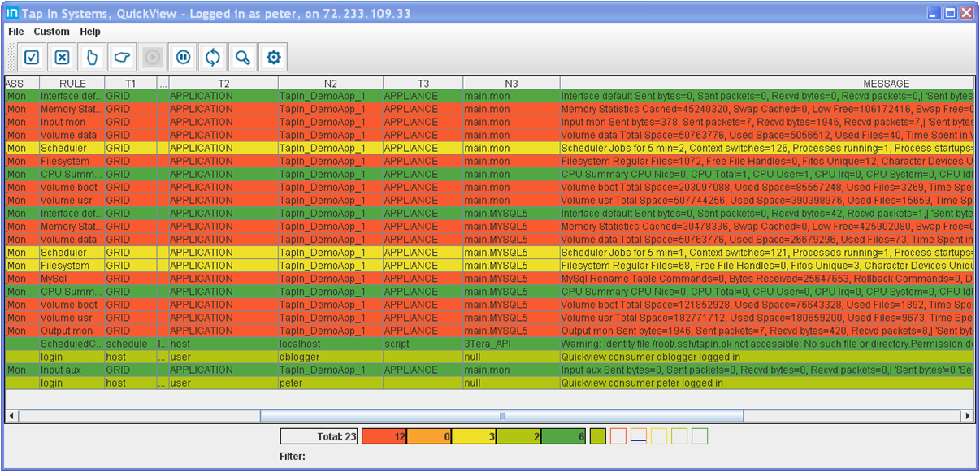980x472 pixels.
Task: Click the X box toolbar icon
Action: tap(62, 57)
